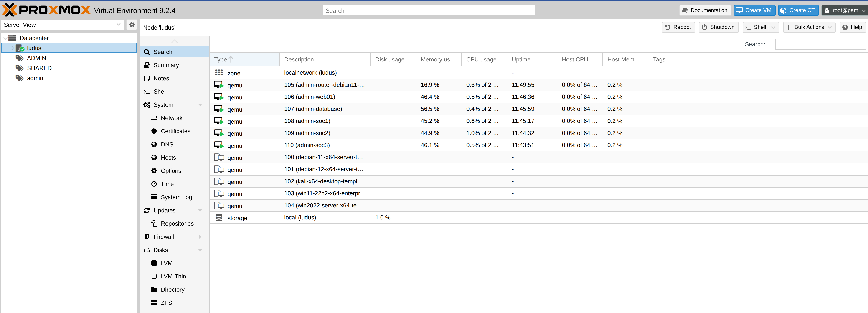Open the Network settings panel
The image size is (868, 313).
point(174,118)
